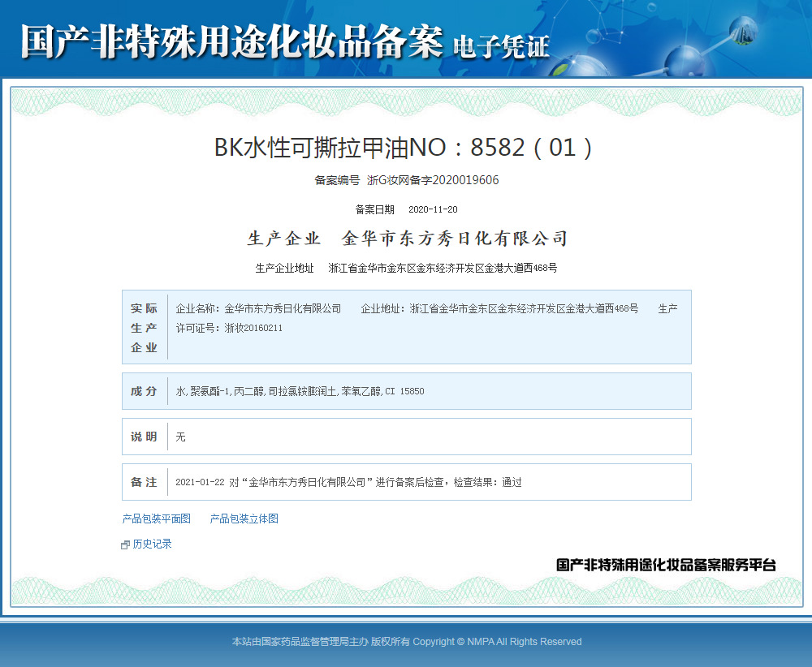This screenshot has height=667, width=812.
Task: Click the 备注 row label
Action: 144,482
